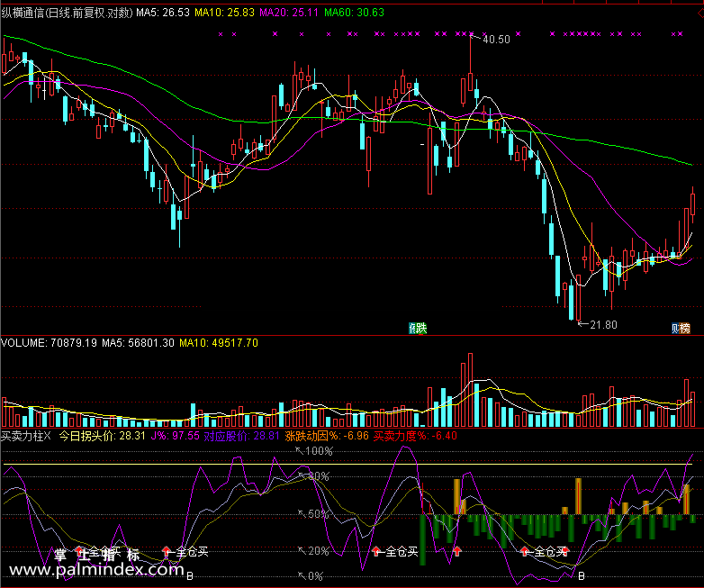This screenshot has height=588, width=704.
Task: Click the 今日拐头价: 28.31 value
Action: [x=103, y=436]
